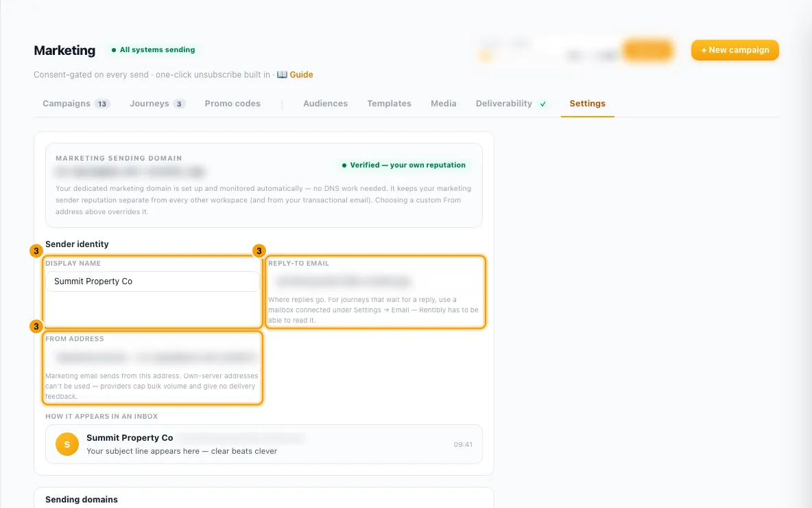Open the Campaigns tab
Viewport: 812px width, 508px height.
coord(76,104)
